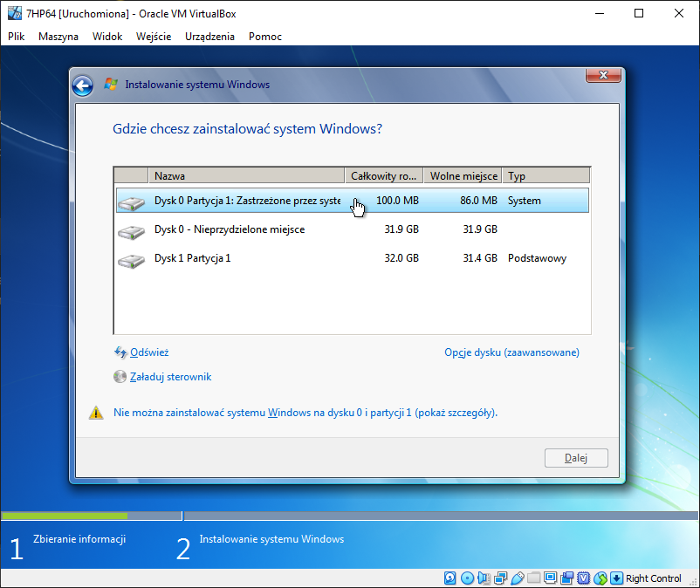The height and width of the screenshot is (588, 700).
Task: Click the mouse integration icon in status bar
Action: click(600, 578)
